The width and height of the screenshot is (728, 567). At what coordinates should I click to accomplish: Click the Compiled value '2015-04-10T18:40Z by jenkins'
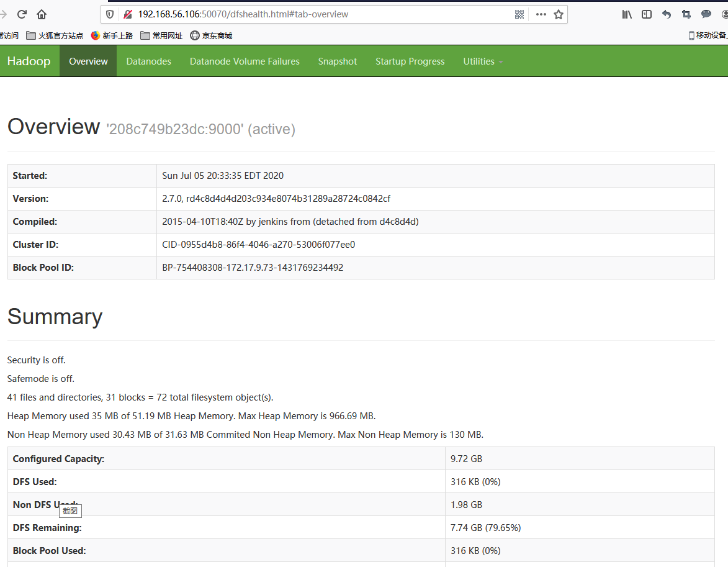[x=290, y=222]
